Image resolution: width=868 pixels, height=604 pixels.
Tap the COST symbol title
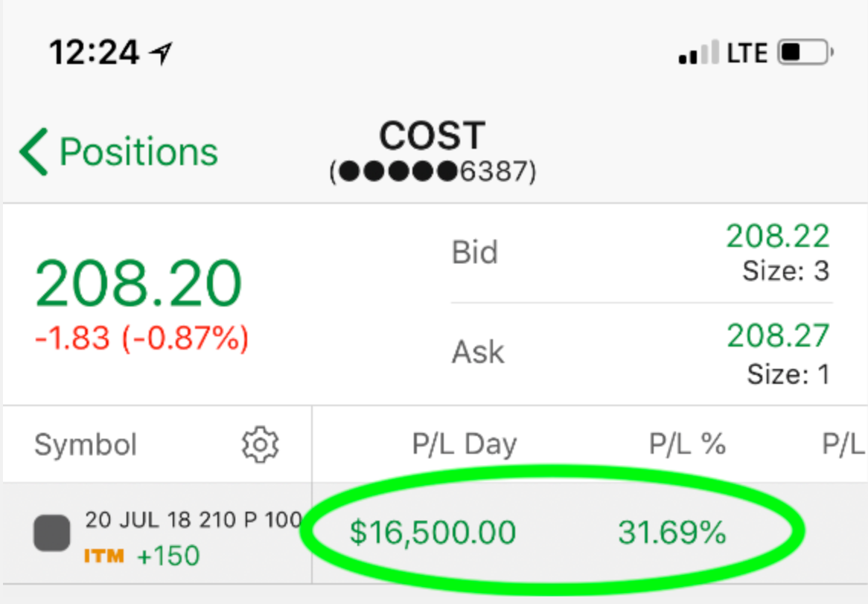433,135
